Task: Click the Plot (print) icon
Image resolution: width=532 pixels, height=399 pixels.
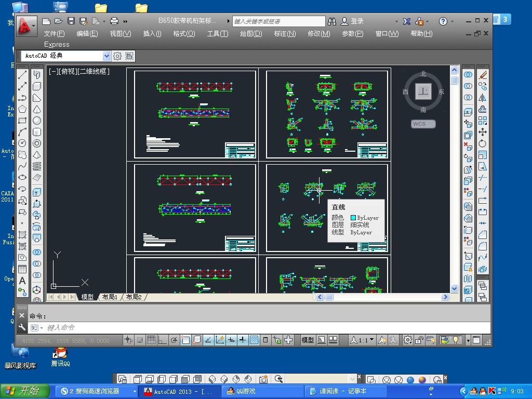Action: [x=114, y=21]
